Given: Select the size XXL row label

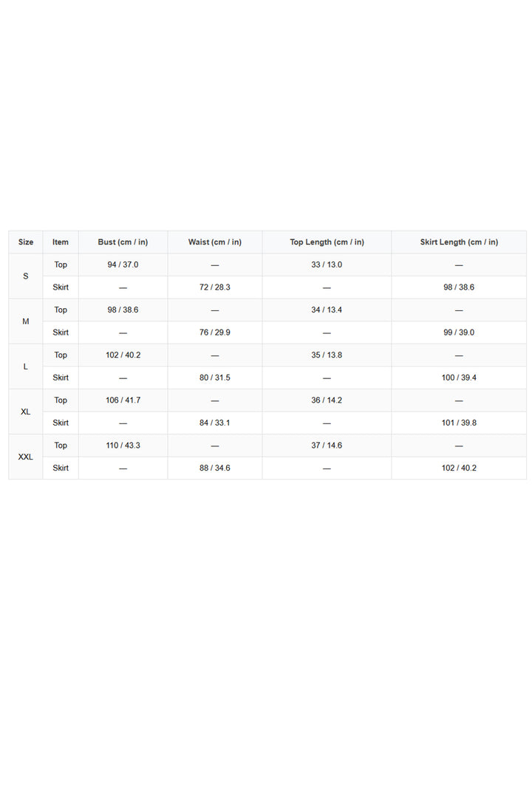Looking at the screenshot, I should click(25, 457).
